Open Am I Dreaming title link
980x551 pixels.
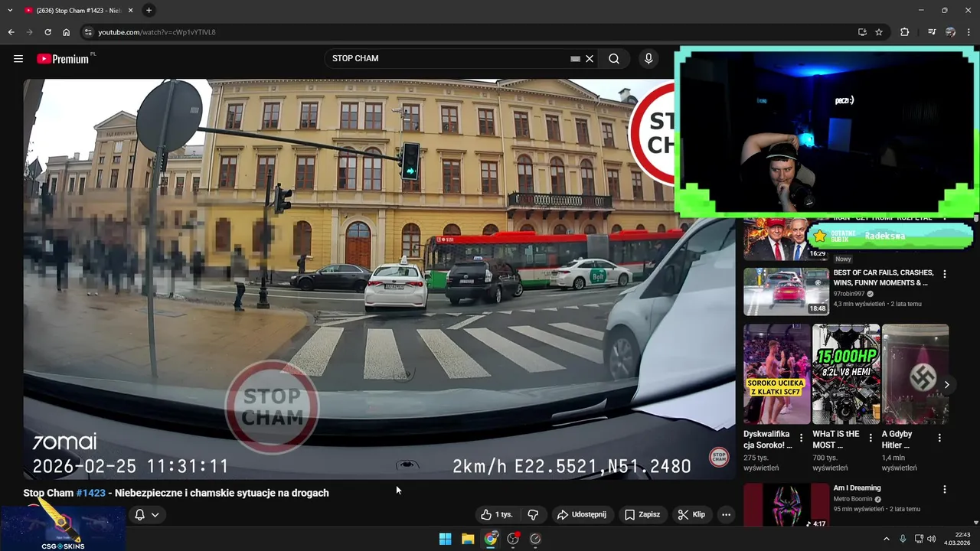coord(857,487)
